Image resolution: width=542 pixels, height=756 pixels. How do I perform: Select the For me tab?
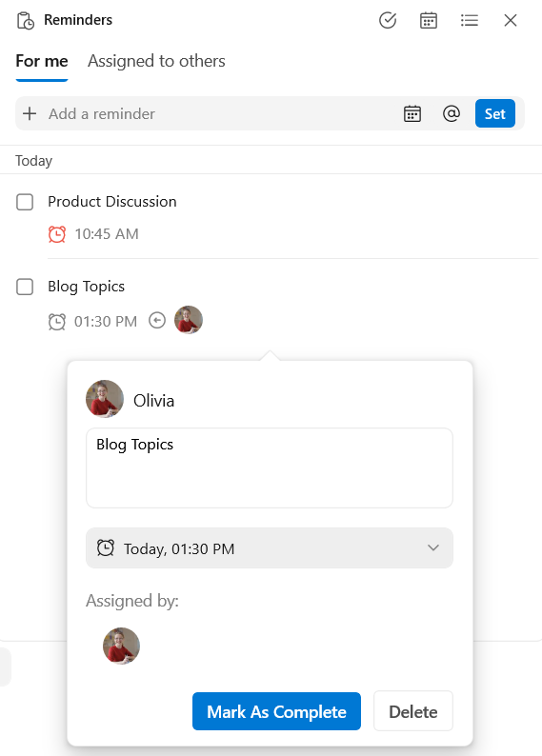42,61
